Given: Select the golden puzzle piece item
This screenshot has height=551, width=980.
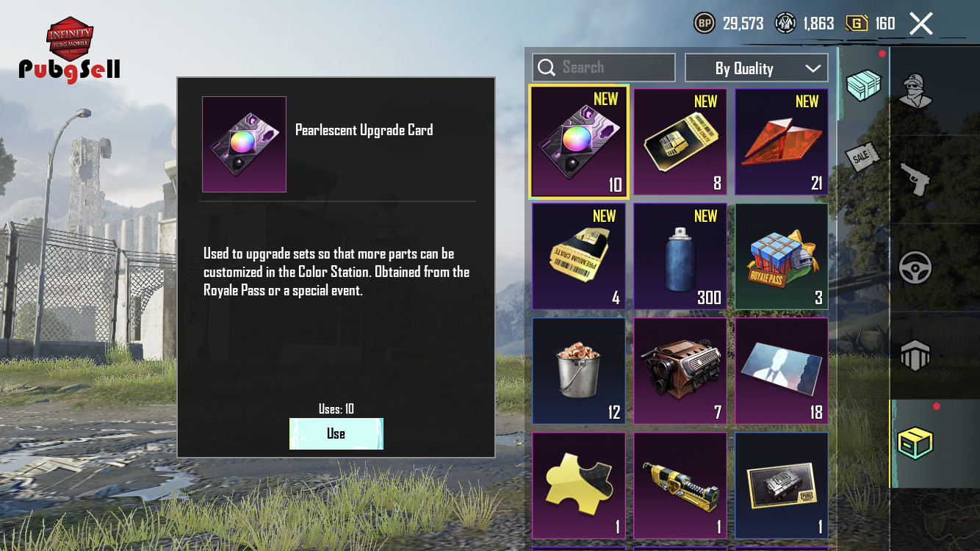Looking at the screenshot, I should (579, 486).
